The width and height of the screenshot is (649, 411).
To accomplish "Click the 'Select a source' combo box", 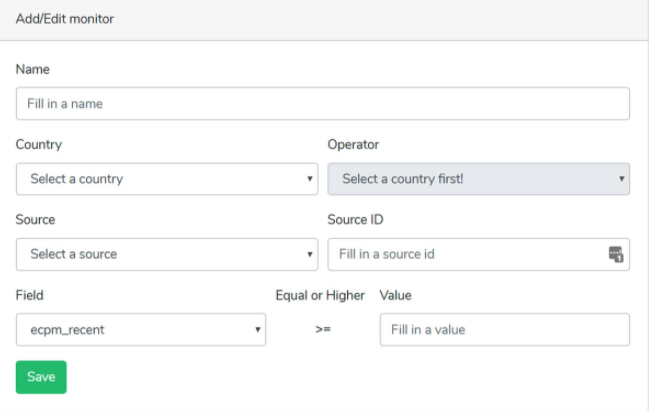I will coord(167,254).
